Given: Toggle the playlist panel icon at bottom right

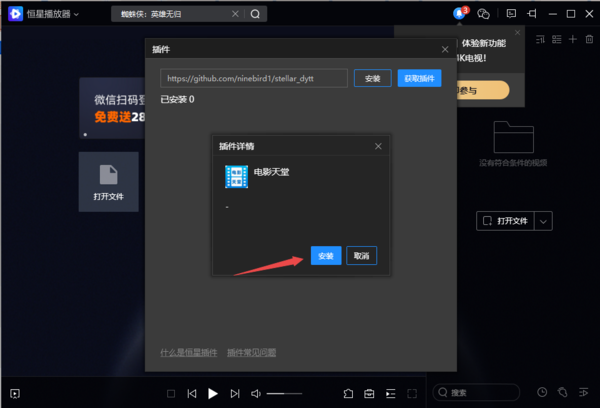Looking at the screenshot, I should tap(584, 392).
